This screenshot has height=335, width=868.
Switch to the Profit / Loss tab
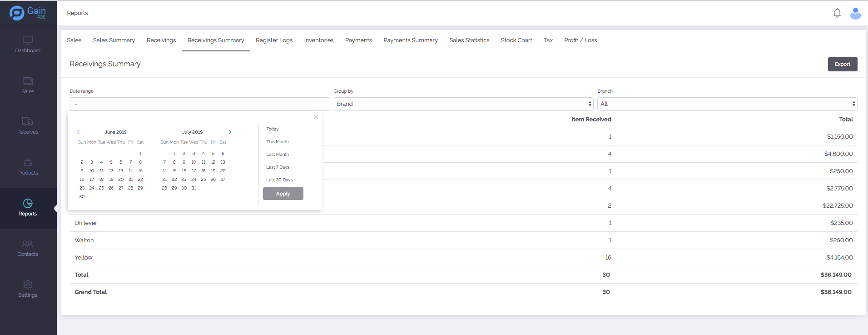tap(580, 40)
